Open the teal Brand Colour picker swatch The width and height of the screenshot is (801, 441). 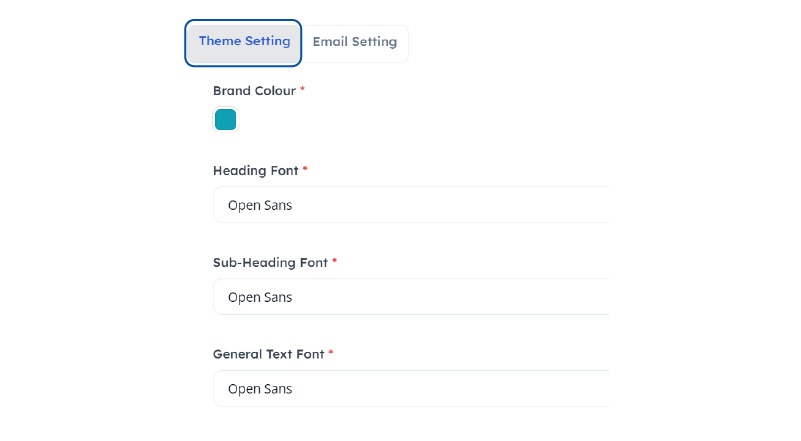coord(226,120)
